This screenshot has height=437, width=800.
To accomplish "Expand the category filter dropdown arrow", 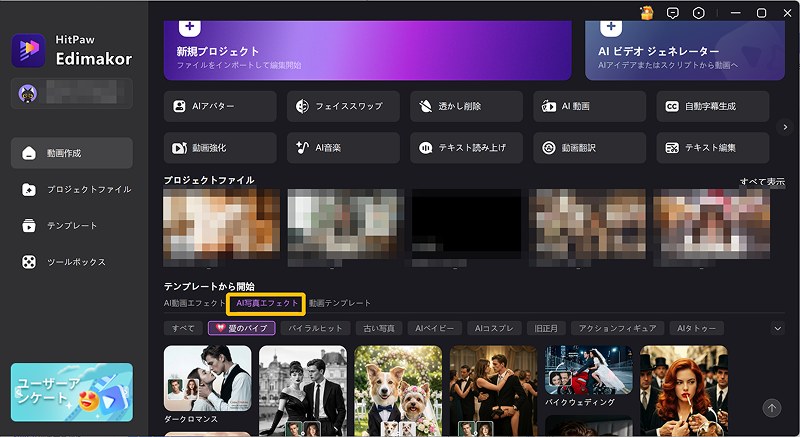I will pos(778,328).
